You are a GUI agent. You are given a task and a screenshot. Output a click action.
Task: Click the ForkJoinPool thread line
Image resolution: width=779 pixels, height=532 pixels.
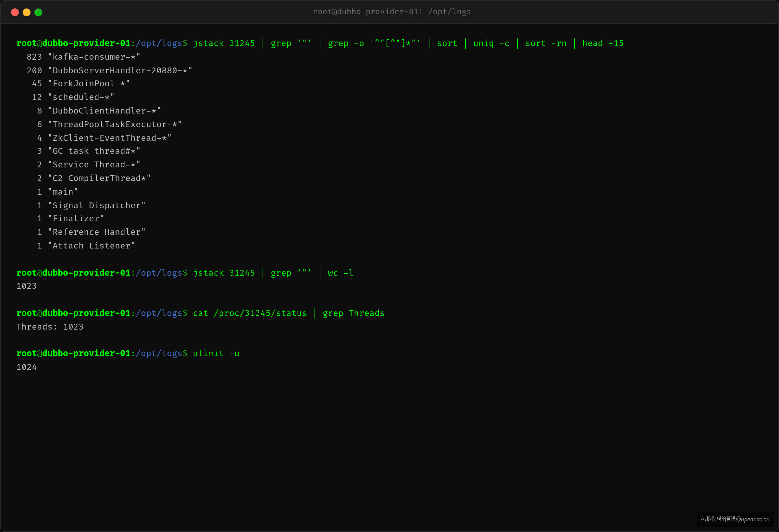pyautogui.click(x=81, y=83)
